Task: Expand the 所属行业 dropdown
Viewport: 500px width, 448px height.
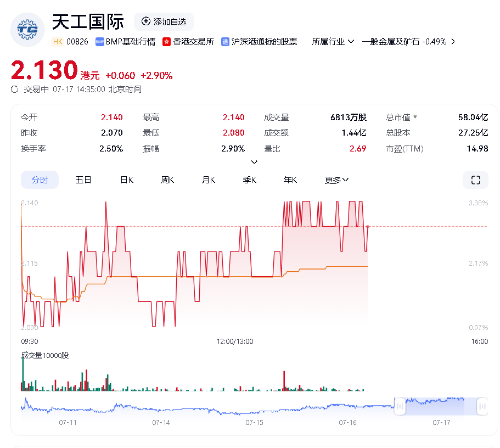Action: 332,42
